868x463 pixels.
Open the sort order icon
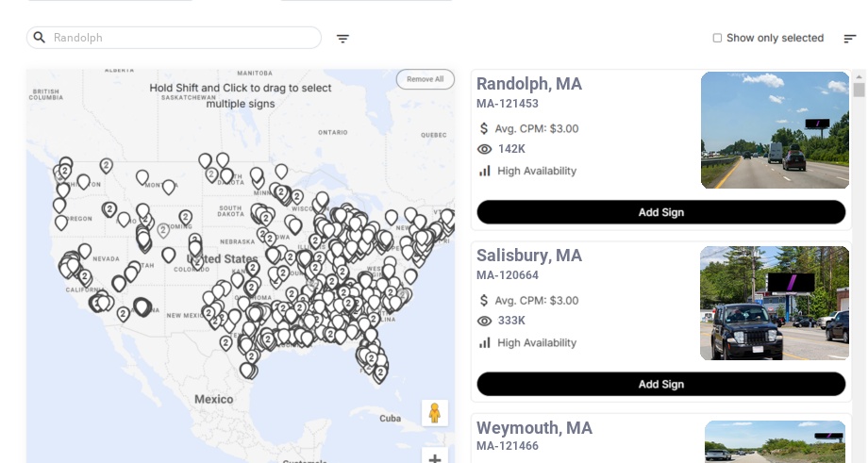(x=849, y=39)
